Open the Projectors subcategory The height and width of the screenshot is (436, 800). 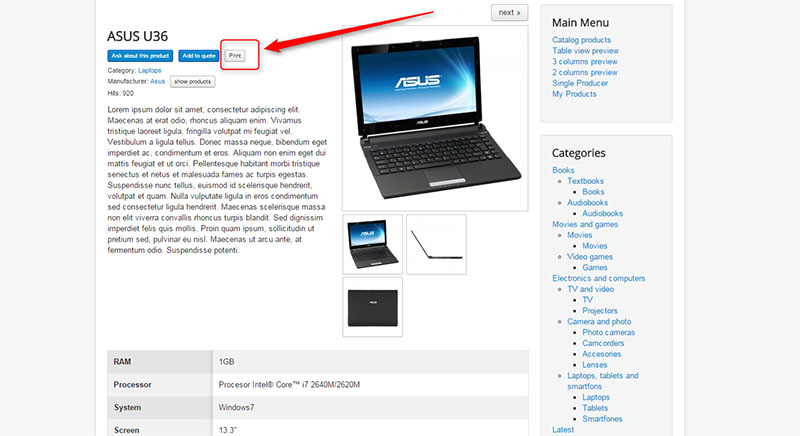tap(600, 311)
